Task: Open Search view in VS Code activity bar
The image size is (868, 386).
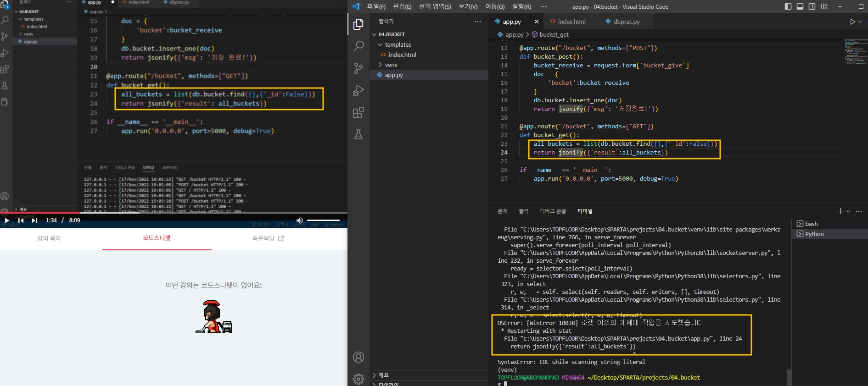Action: point(358,46)
